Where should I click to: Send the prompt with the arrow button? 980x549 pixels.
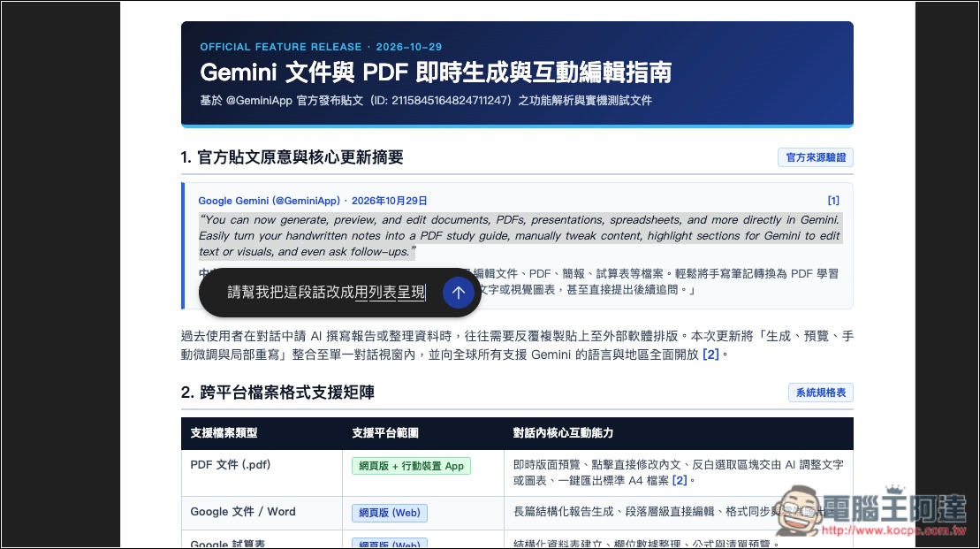click(x=458, y=292)
